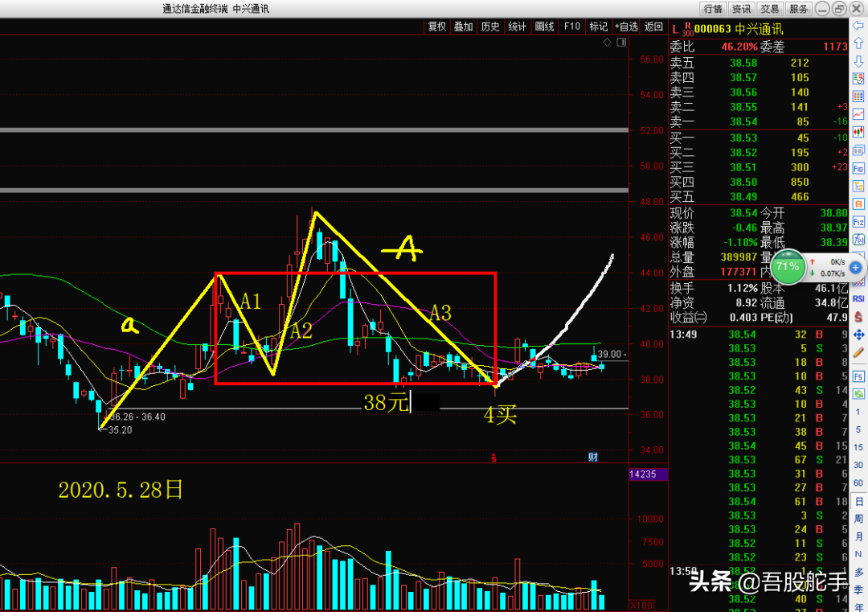
Task: Click the 39.00 price level label
Action: click(x=611, y=355)
